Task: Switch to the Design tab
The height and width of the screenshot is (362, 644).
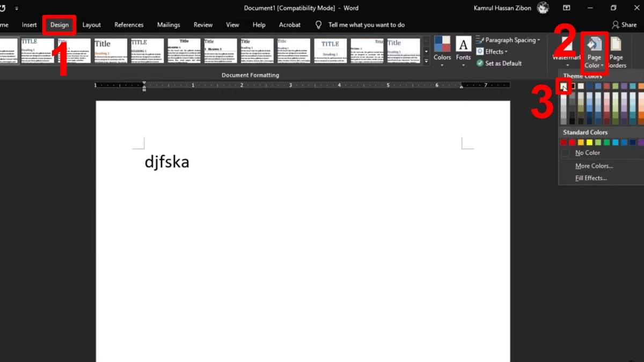Action: tap(60, 25)
